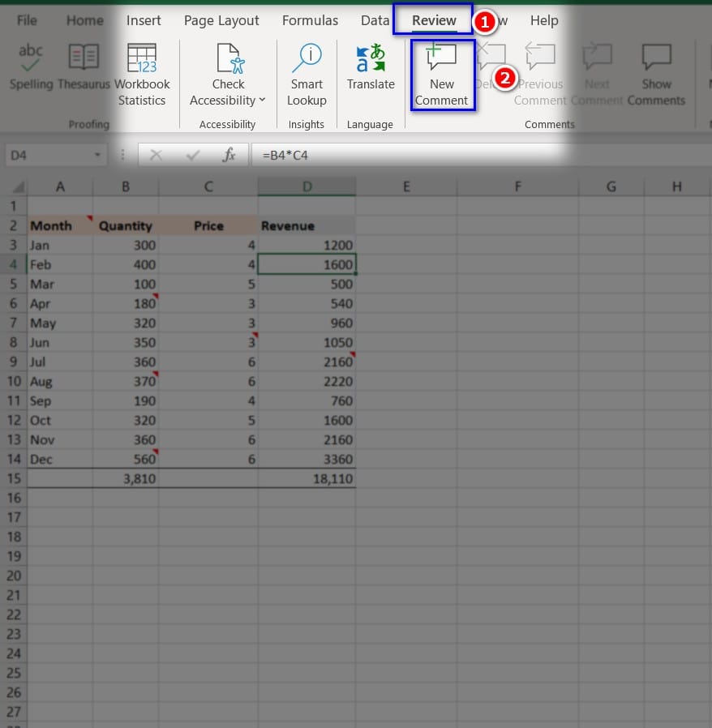Open the Name Box dropdown arrow
Screen dimensions: 712x728
(97, 155)
